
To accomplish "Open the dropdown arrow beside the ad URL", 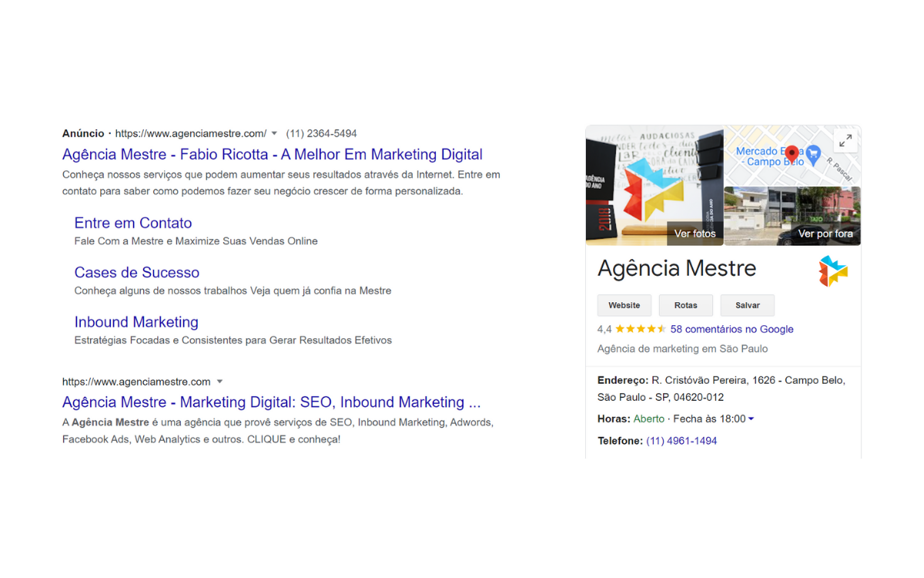I will (x=274, y=134).
